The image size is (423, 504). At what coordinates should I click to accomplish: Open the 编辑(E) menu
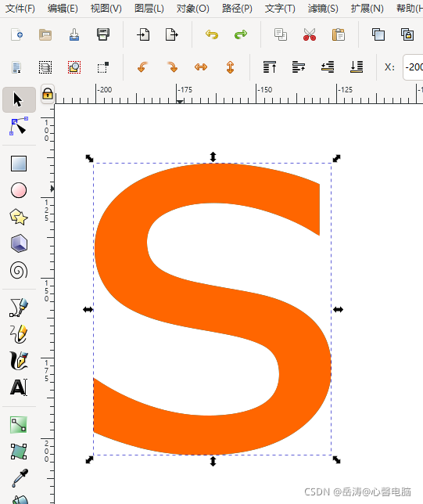click(63, 8)
